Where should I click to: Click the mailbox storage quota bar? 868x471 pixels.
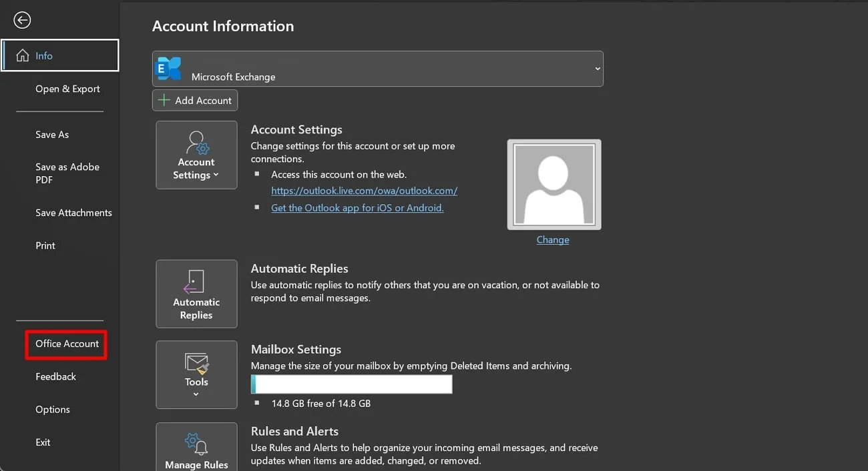(351, 384)
